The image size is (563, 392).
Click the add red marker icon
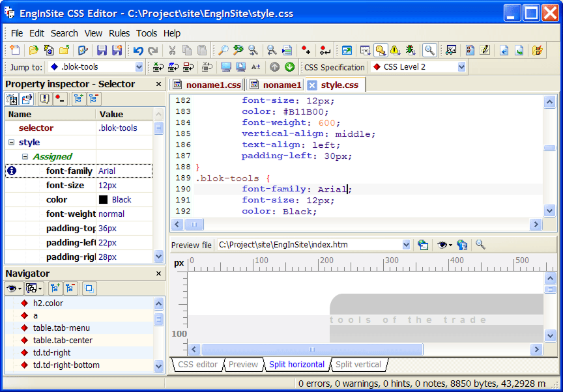pyautogui.click(x=306, y=50)
